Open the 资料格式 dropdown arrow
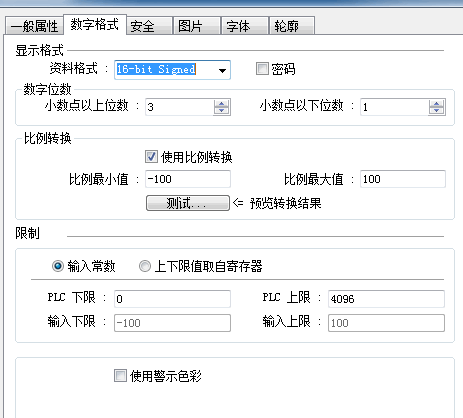Image resolution: width=463 pixels, height=418 pixels. [222, 70]
